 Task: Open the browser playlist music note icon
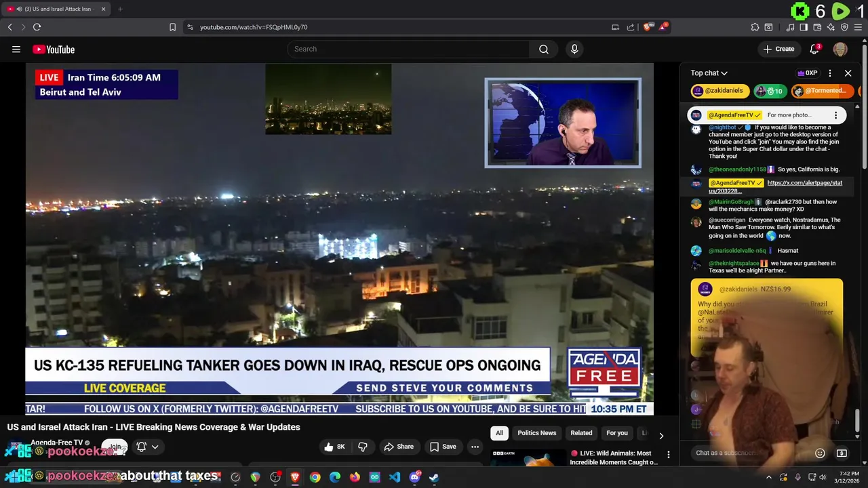pos(790,27)
